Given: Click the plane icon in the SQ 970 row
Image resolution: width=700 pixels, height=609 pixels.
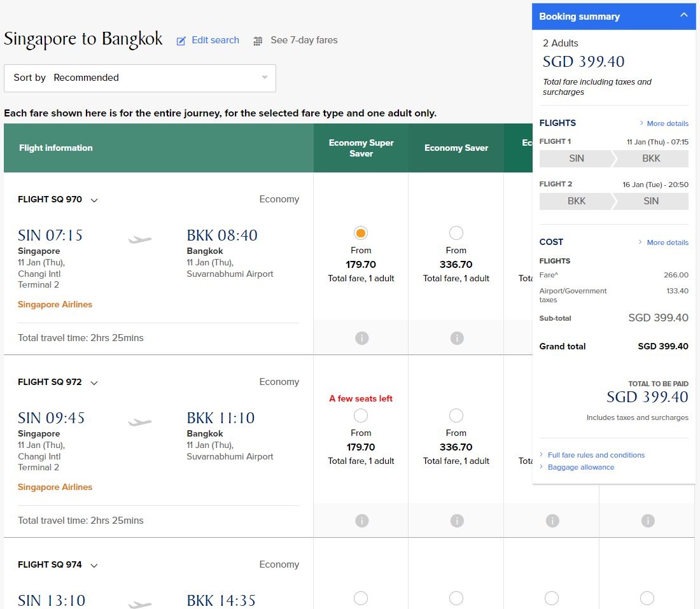Looking at the screenshot, I should point(140,240).
